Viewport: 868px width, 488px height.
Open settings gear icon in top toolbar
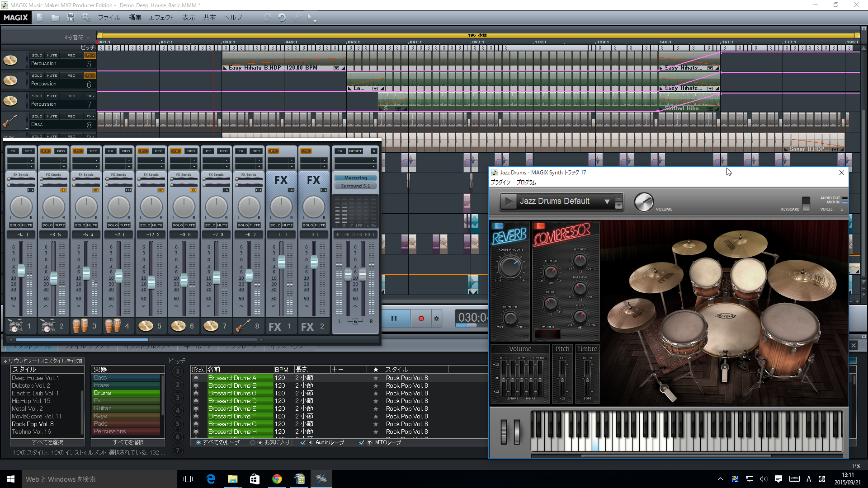coord(86,17)
